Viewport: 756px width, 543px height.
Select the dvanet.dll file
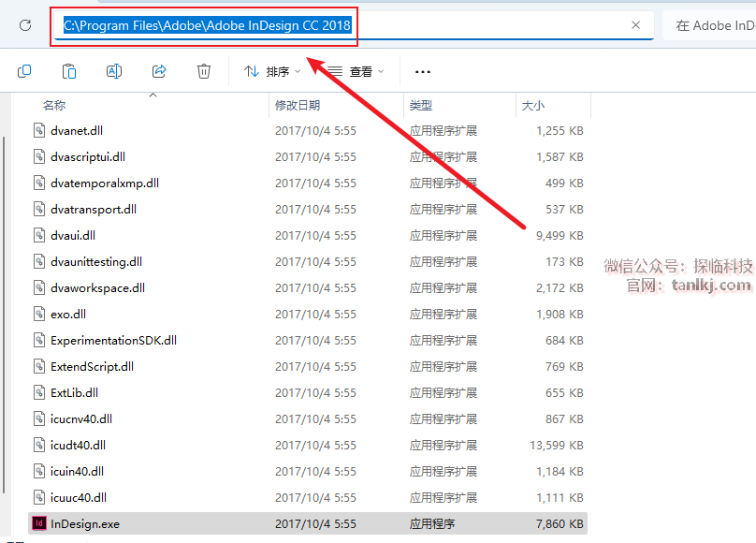click(77, 131)
